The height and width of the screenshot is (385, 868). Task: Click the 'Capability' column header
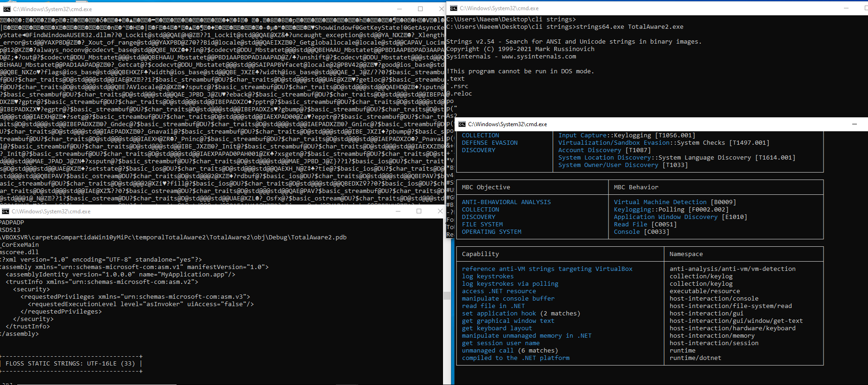[481, 254]
